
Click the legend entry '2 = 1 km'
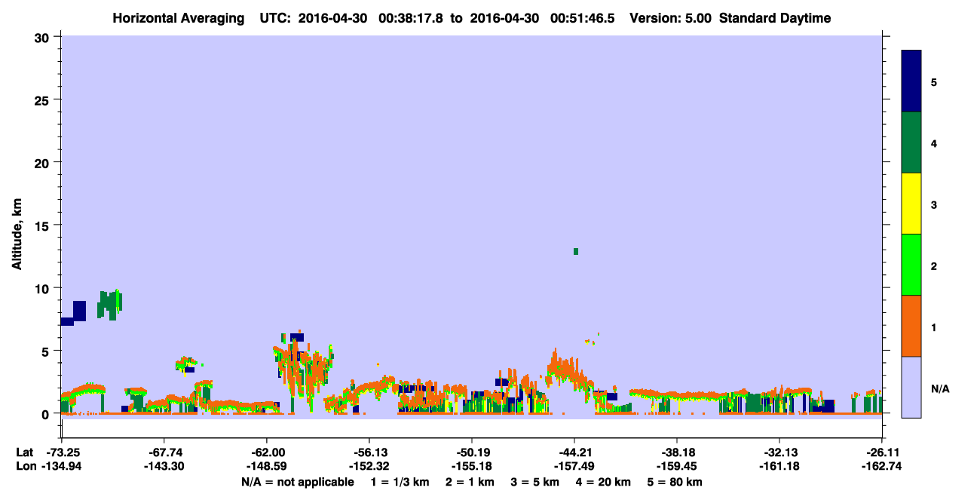point(470,482)
